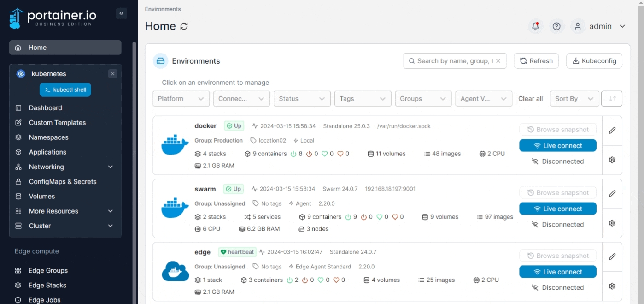
Task: Toggle the sort order arrows button
Action: coord(612,99)
